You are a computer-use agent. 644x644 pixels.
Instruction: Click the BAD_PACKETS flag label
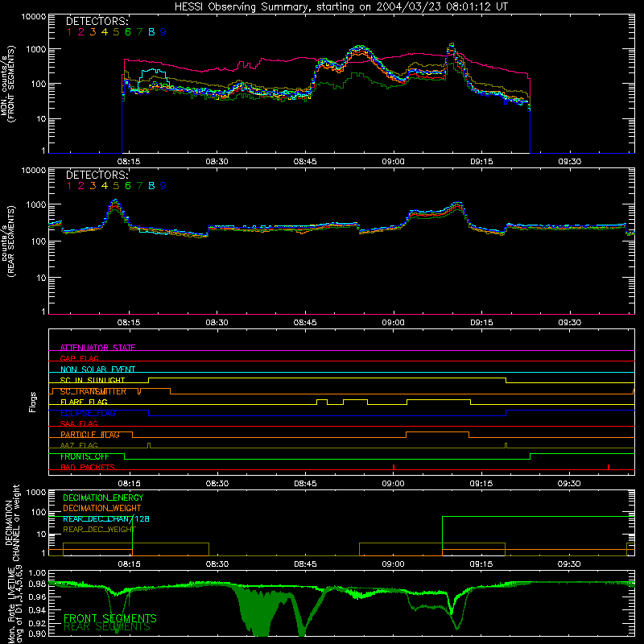coord(88,467)
